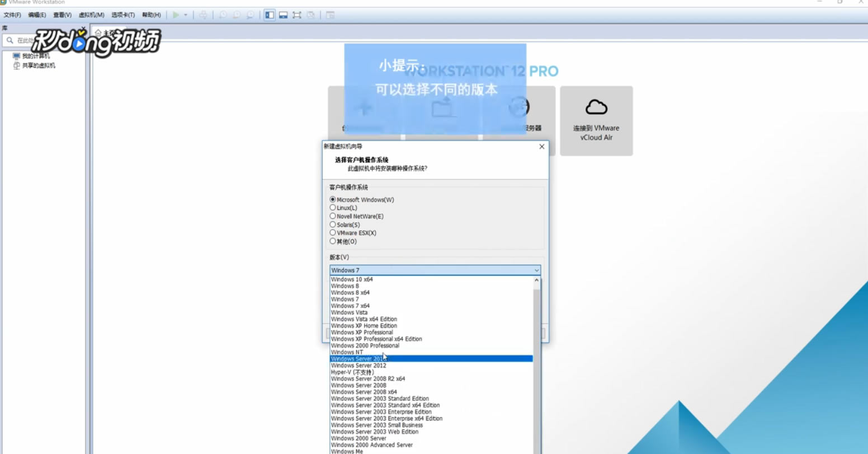Click the take snapshot clock icon
The width and height of the screenshot is (868, 454).
(223, 15)
